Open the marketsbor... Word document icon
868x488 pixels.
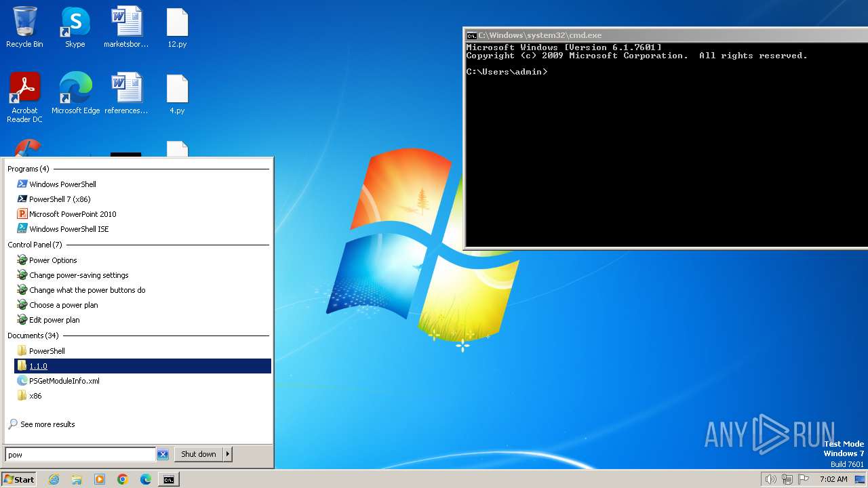pyautogui.click(x=126, y=27)
